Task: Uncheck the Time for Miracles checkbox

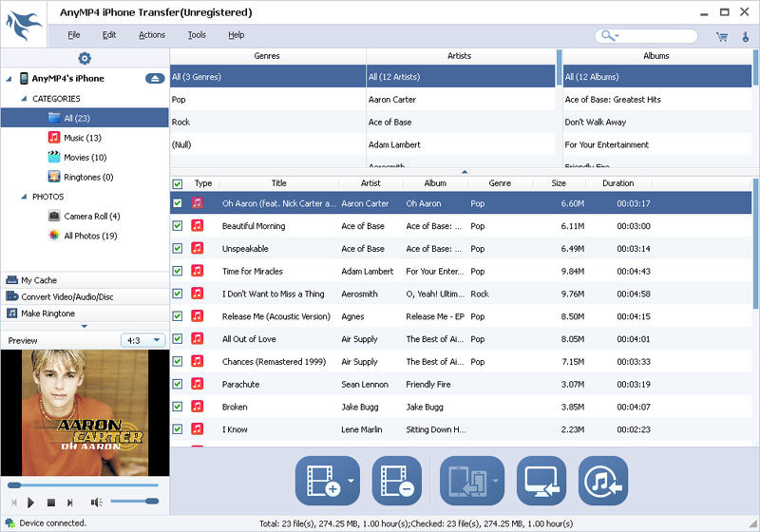Action: point(178,271)
